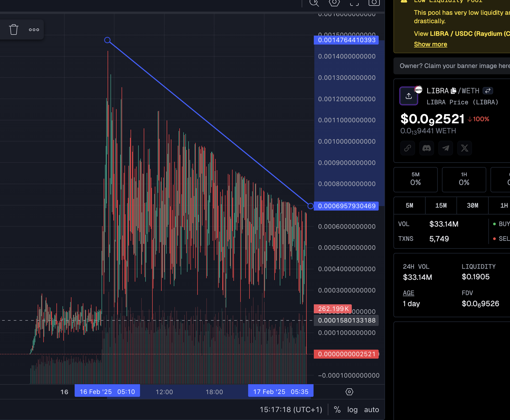Click the green BUY legend item
This screenshot has height=420, width=510.
501,224
